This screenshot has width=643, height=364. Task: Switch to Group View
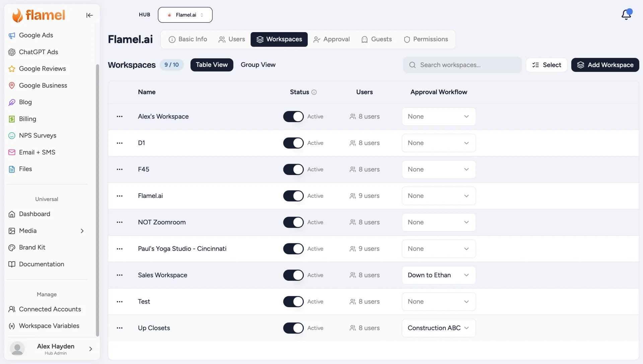point(258,65)
